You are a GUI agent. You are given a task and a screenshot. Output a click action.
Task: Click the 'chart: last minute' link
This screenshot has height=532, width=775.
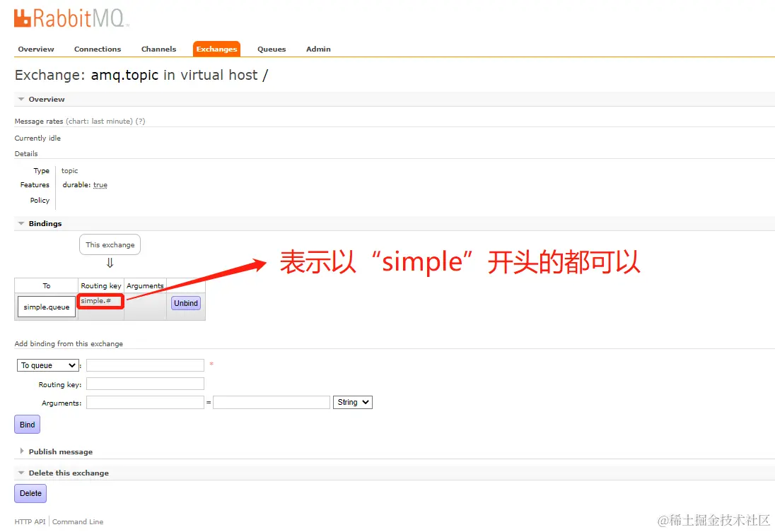(x=99, y=121)
